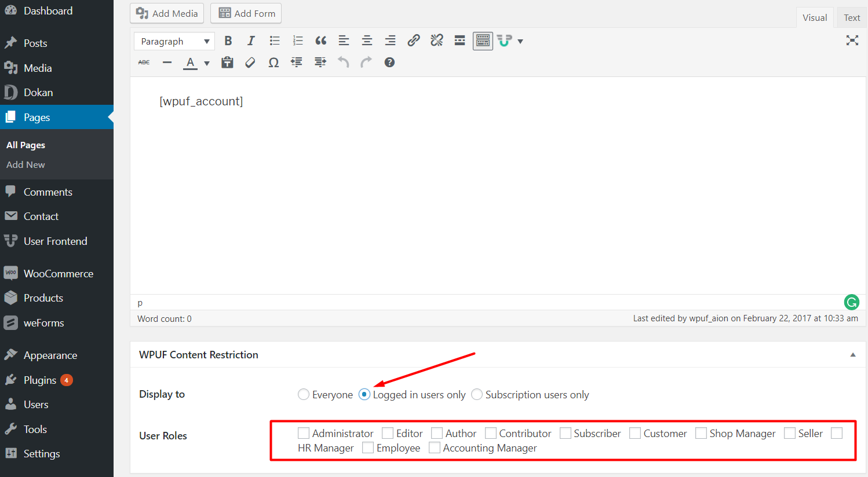Toggle italic formatting in editor toolbar

(x=251, y=41)
